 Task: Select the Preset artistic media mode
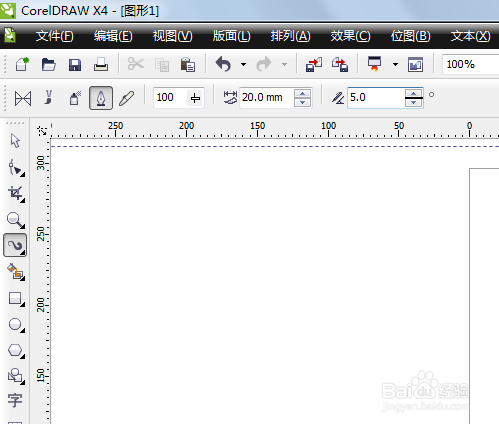click(x=23, y=99)
